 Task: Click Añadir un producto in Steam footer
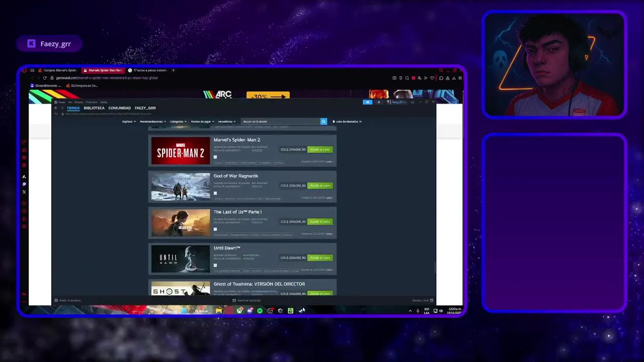tap(68, 300)
